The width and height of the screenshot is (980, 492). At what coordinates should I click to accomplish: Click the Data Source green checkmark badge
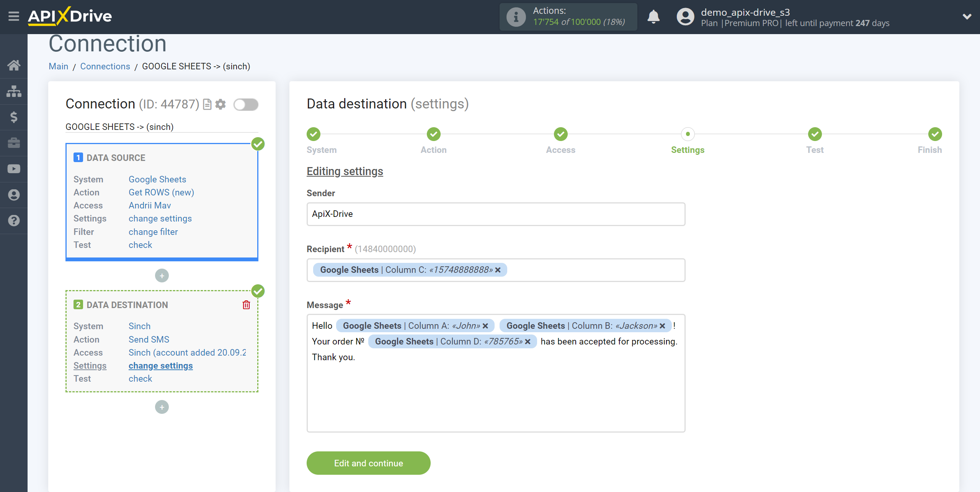(x=258, y=144)
